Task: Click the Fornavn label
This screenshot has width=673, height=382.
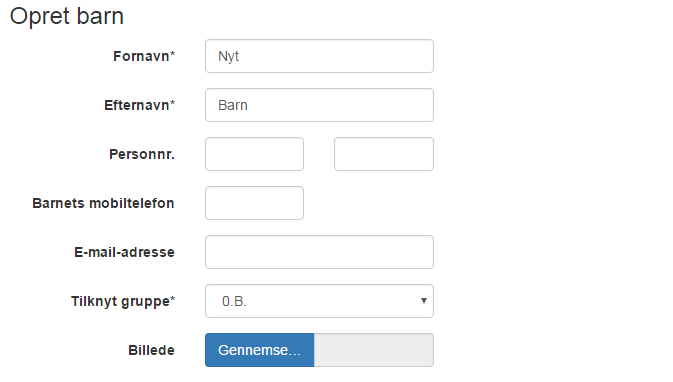Action: pos(144,56)
